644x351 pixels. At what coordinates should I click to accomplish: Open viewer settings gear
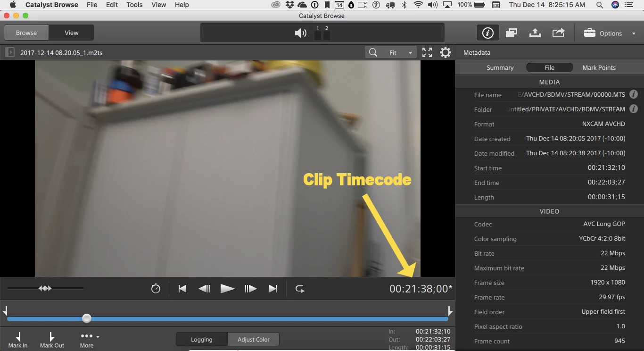click(446, 52)
